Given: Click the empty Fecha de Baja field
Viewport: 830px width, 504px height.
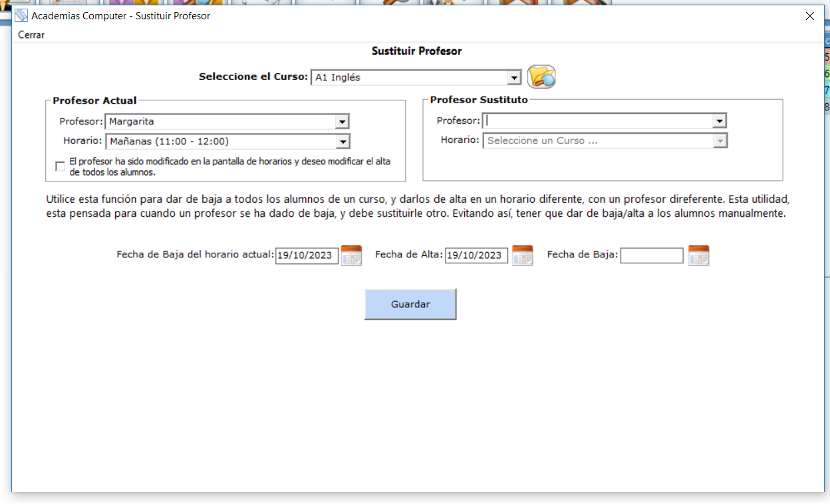Looking at the screenshot, I should coord(652,255).
